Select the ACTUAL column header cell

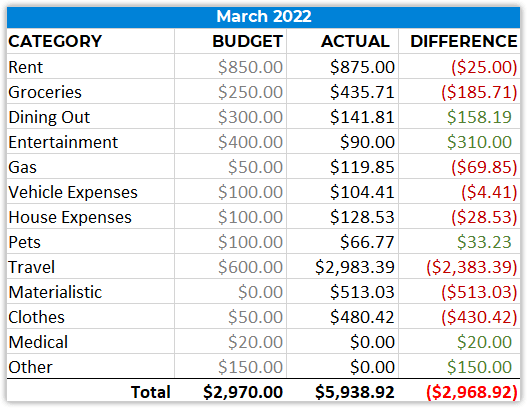(342, 41)
